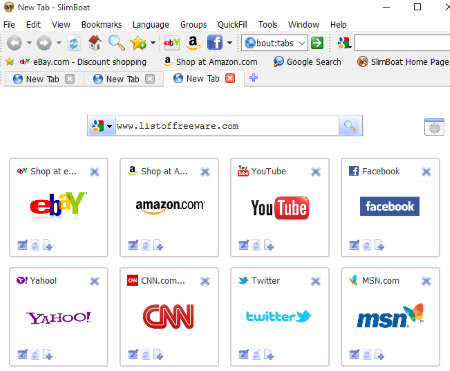The height and width of the screenshot is (371, 450).
Task: Go back with the Back arrow button
Action: 14,43
